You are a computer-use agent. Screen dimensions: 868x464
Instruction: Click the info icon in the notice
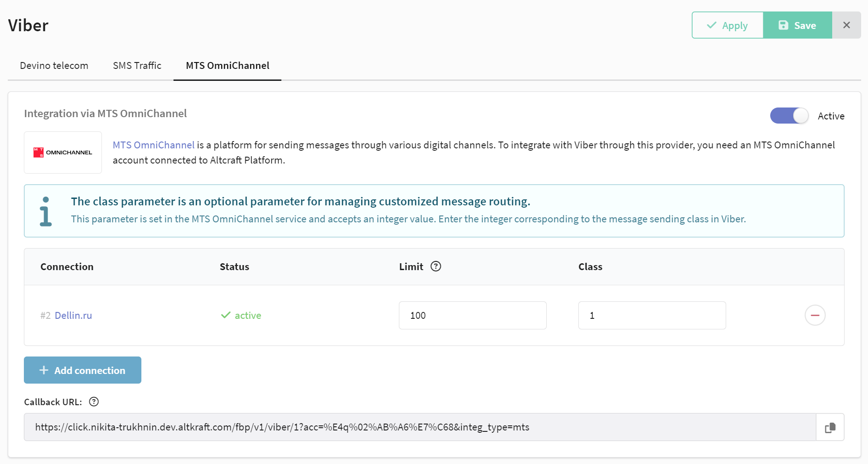45,211
